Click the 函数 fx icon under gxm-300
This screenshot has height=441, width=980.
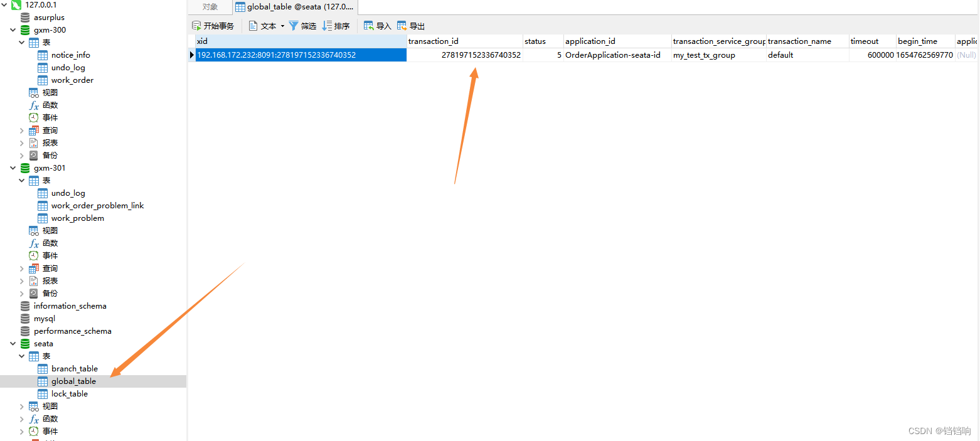point(34,105)
